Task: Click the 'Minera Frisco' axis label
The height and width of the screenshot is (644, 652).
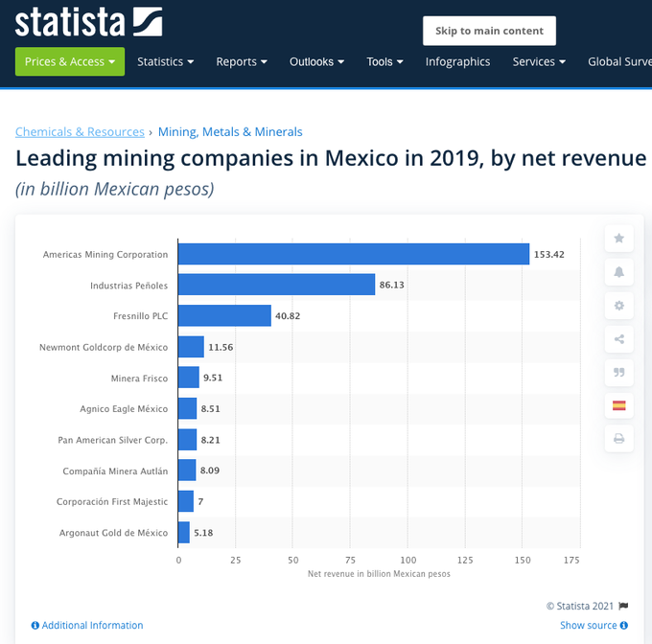Action: 139,379
